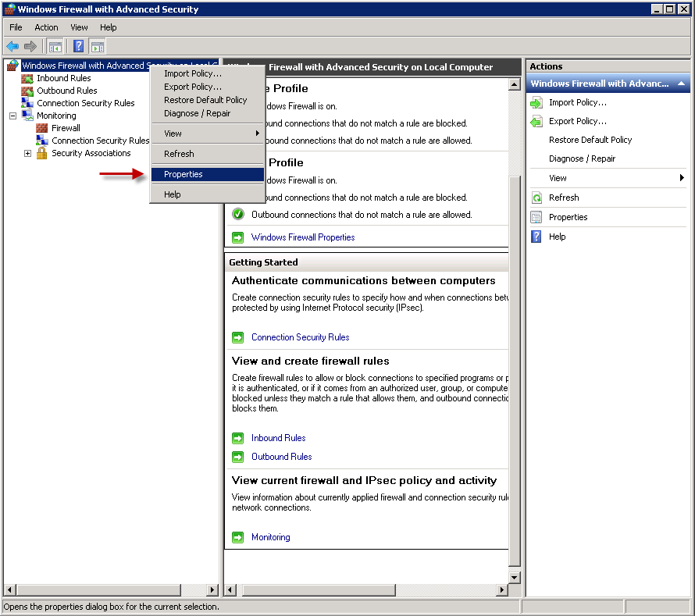Expand the Security Associations node
Viewport: 695px width, 616px height.
[x=27, y=153]
